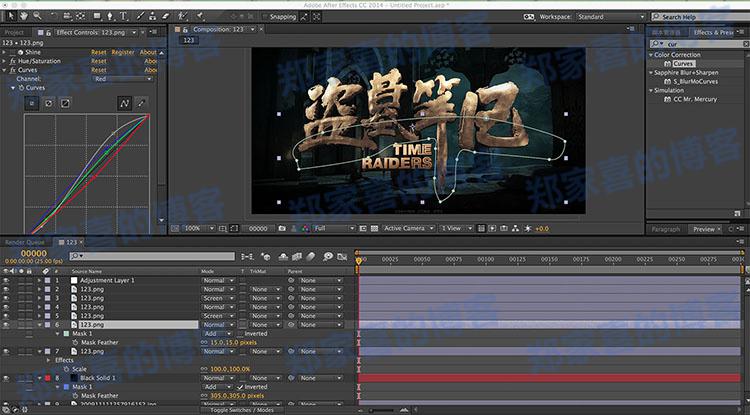The image size is (750, 415).
Task: Hide Adjustment Layer 1 with eye toggle
Action: click(x=6, y=280)
